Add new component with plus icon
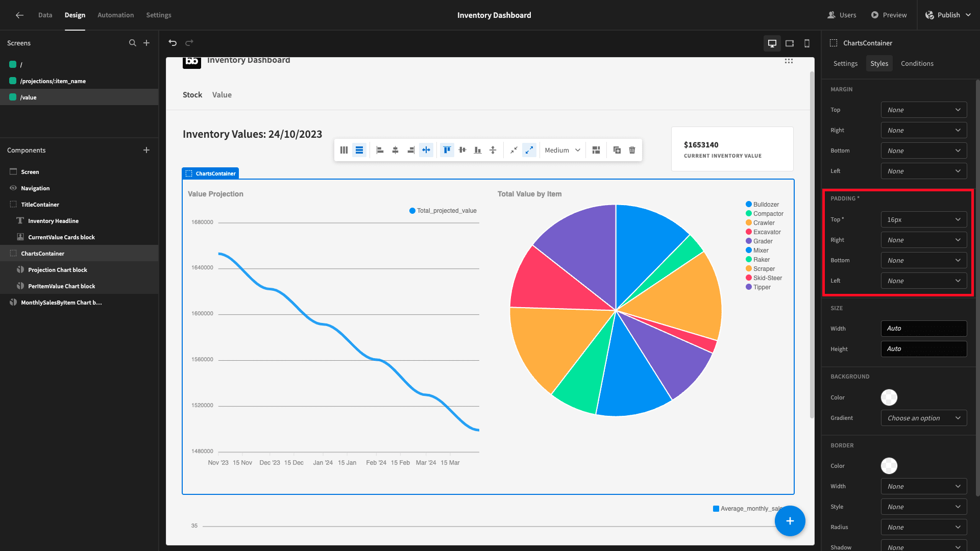 pos(146,150)
